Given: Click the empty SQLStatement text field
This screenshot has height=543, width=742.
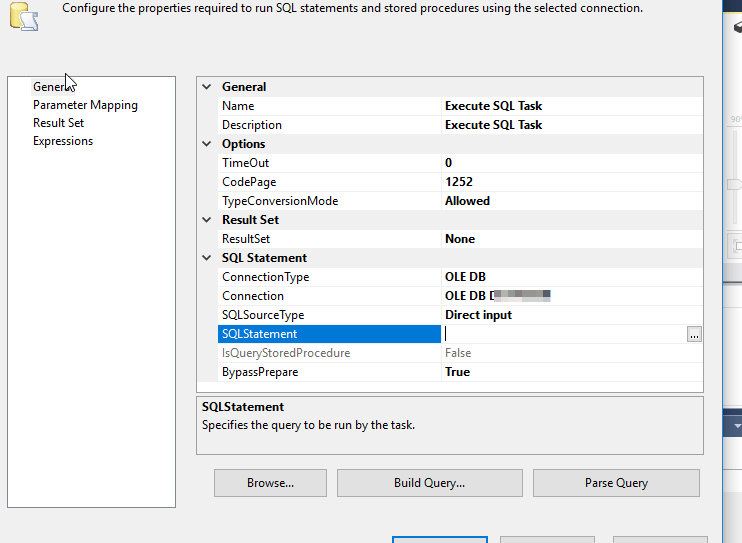Looking at the screenshot, I should [x=564, y=334].
